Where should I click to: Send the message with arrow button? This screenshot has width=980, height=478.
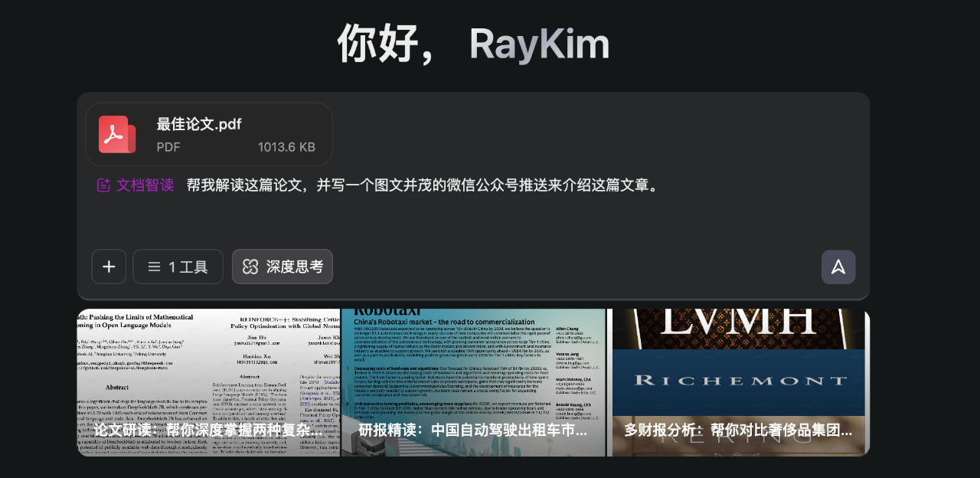tap(838, 267)
